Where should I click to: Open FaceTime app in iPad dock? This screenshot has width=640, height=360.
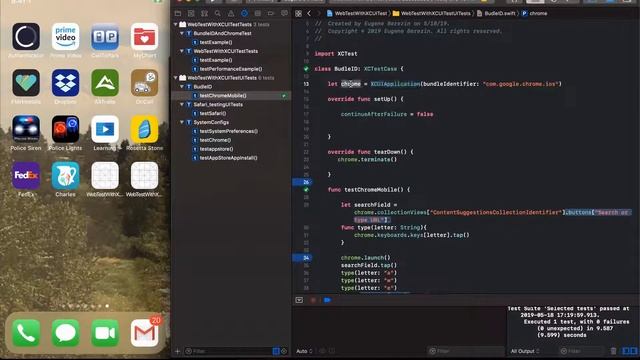click(x=105, y=333)
